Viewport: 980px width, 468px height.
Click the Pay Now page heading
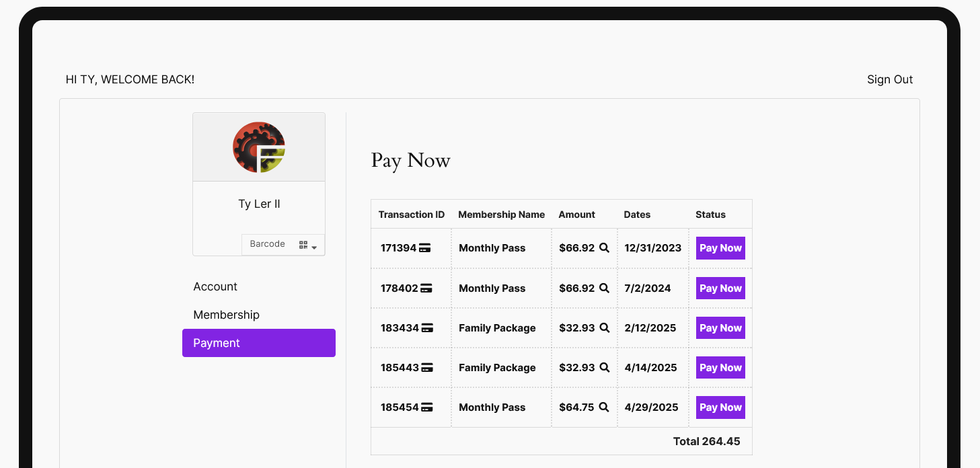point(410,161)
